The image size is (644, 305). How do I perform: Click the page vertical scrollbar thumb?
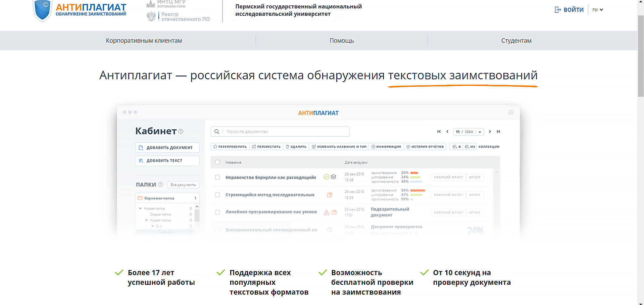pos(641,56)
